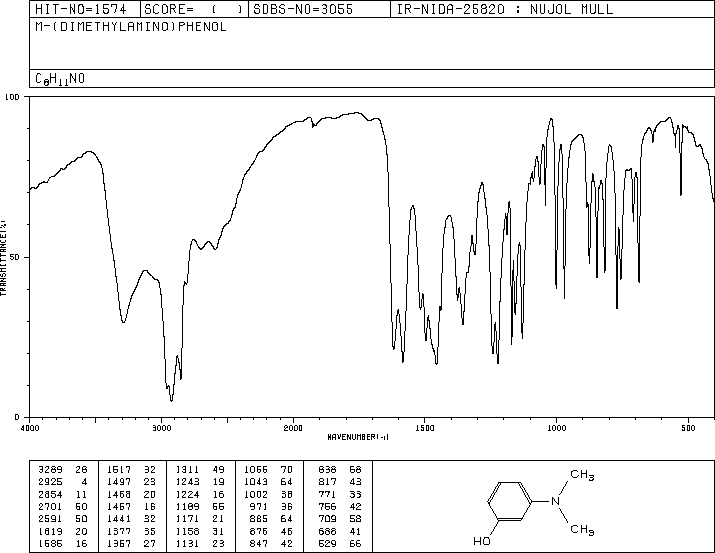Select the TRANSMITTANCE vertical axis title
Image resolution: width=715 pixels, height=553 pixels.
coord(3,258)
